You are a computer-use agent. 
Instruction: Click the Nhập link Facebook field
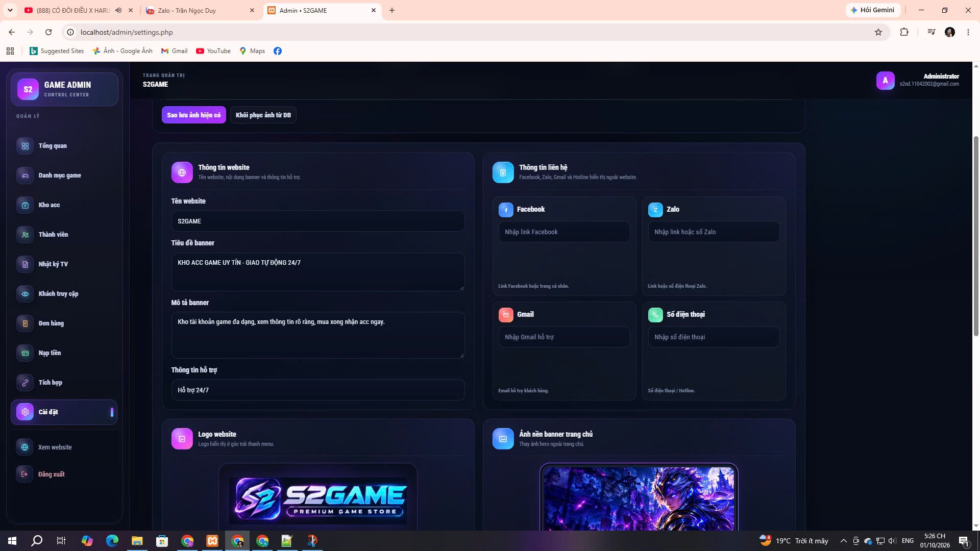564,232
